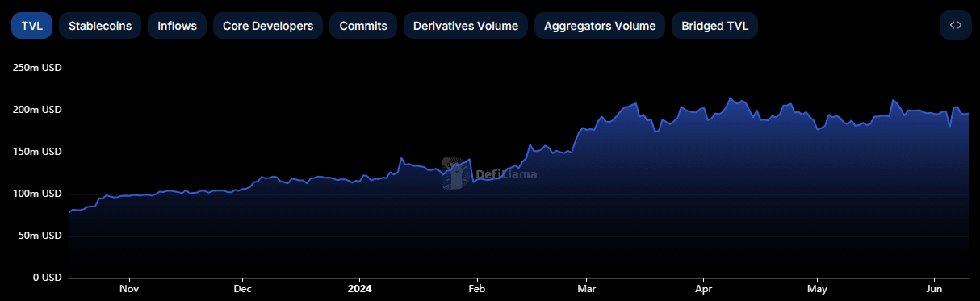
Task: Click the 50m USD axis label
Action: pyautogui.click(x=40, y=236)
